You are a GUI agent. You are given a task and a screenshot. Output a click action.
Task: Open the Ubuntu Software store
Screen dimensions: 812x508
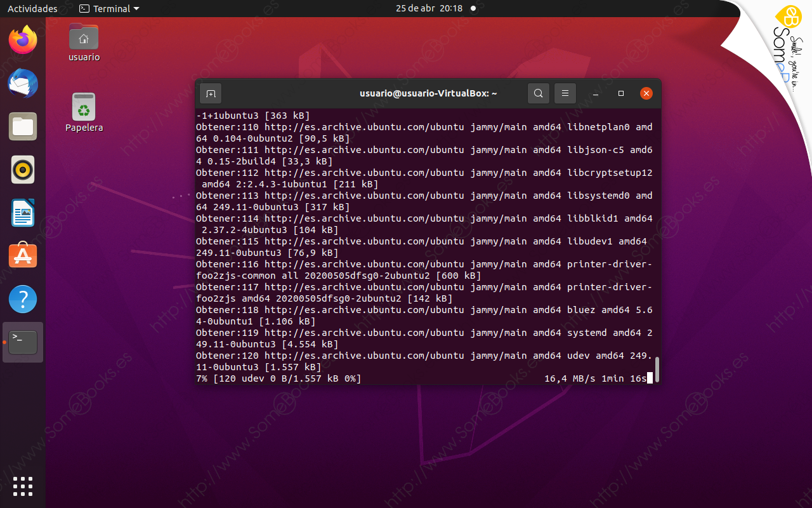tap(22, 255)
